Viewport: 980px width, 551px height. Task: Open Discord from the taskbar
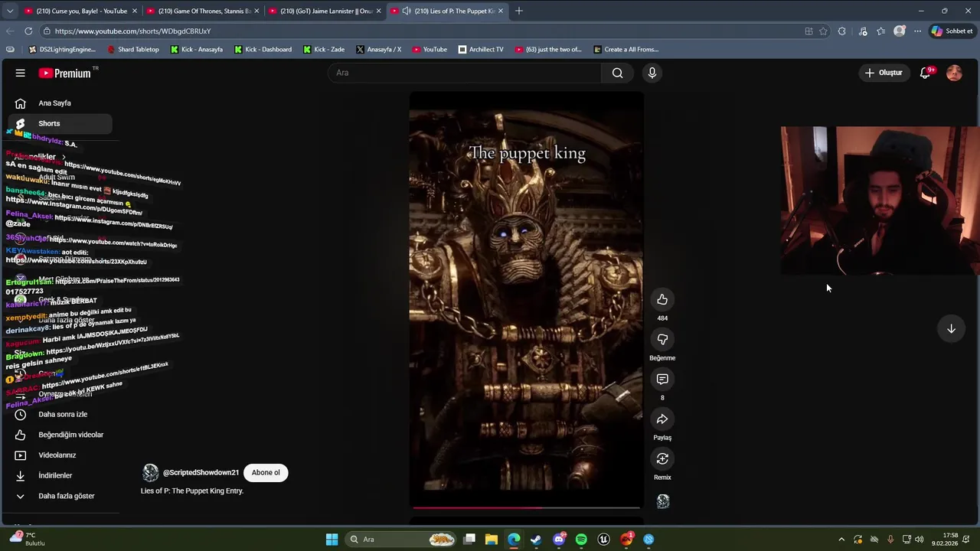[559, 540]
